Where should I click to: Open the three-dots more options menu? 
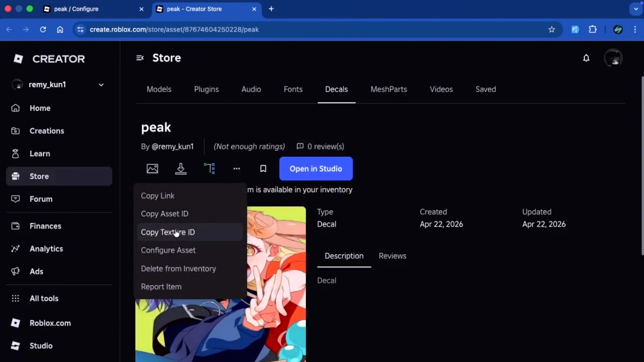(x=236, y=169)
